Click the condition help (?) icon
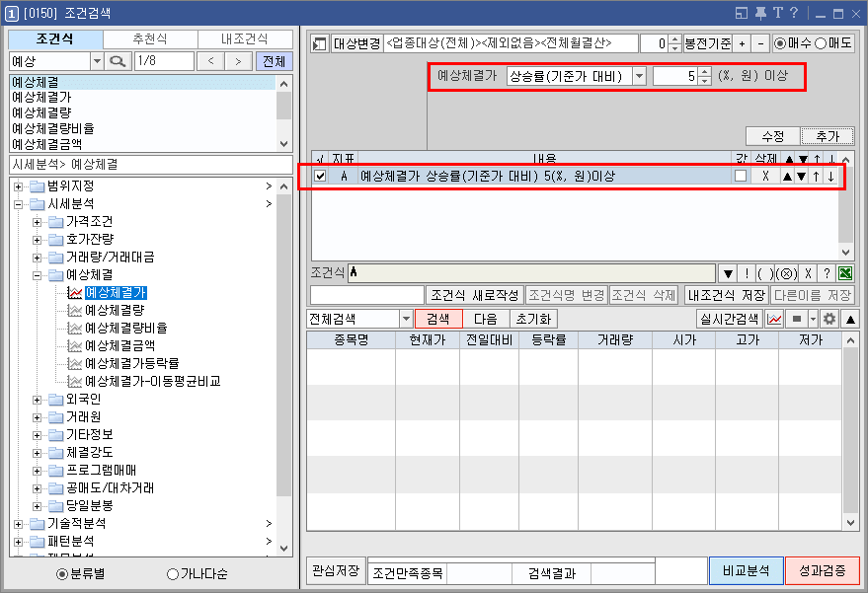This screenshot has height=593, width=868. pos(828,274)
